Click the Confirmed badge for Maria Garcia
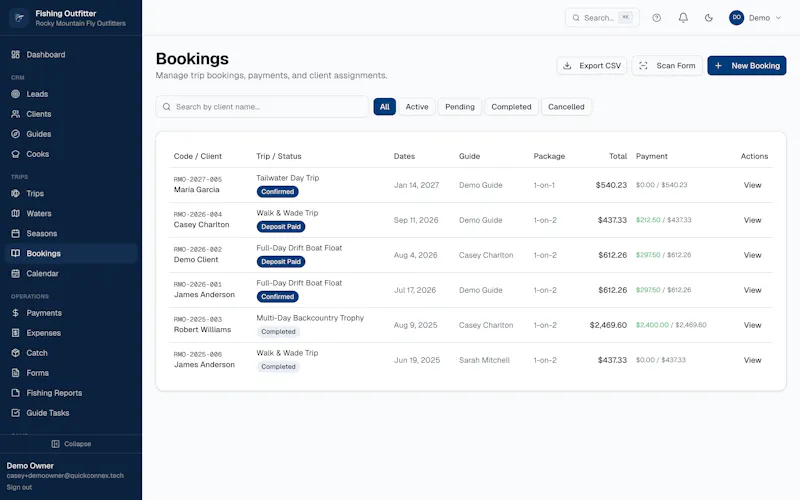 (278, 192)
